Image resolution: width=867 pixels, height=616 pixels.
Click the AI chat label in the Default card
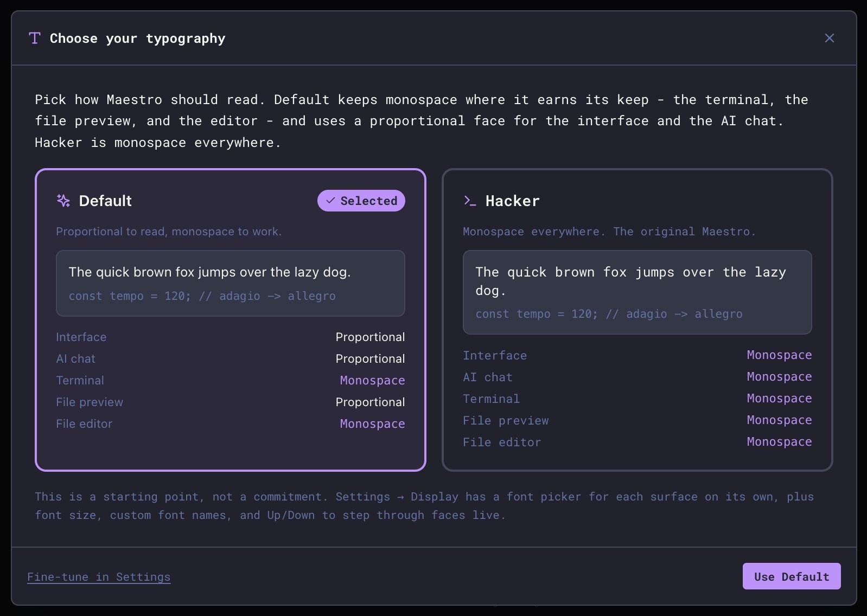point(75,359)
